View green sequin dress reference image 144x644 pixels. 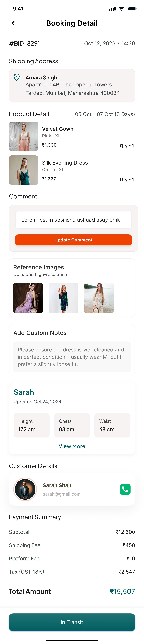[x=64, y=298]
